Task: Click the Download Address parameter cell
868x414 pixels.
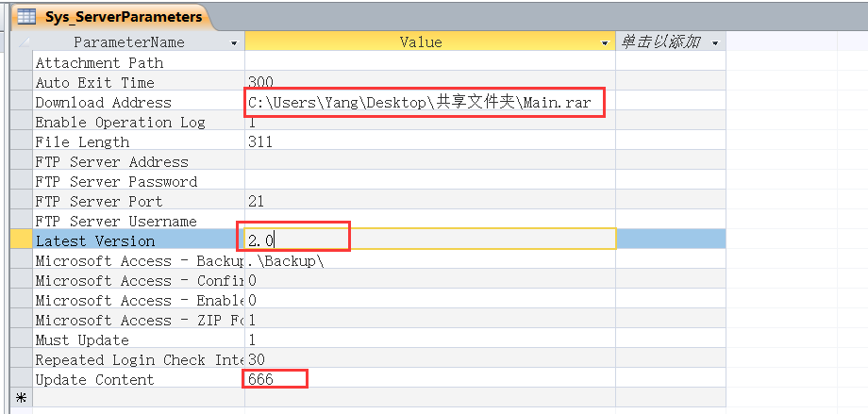Action: pyautogui.click(x=139, y=103)
